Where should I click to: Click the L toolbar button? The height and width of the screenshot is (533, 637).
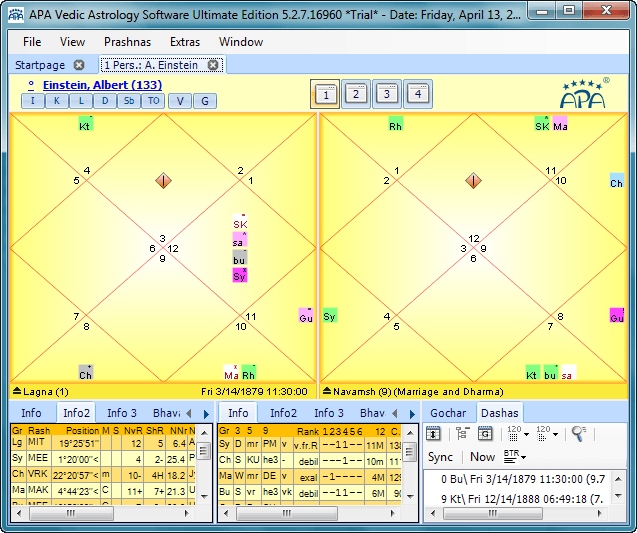[81, 101]
